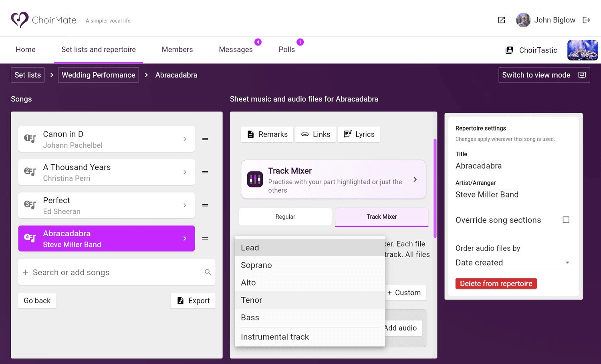Open the Members navigation tab
This screenshot has width=601, height=364.
177,50
